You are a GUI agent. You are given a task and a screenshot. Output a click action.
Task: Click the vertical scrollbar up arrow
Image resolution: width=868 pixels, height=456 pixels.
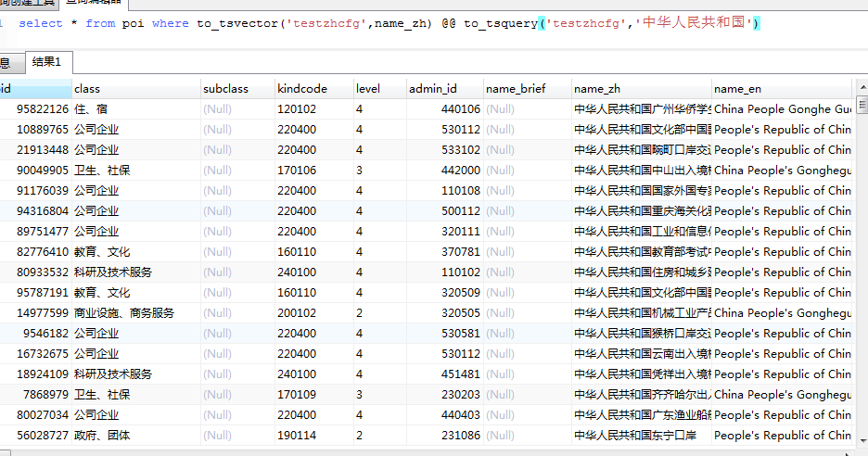point(862,87)
